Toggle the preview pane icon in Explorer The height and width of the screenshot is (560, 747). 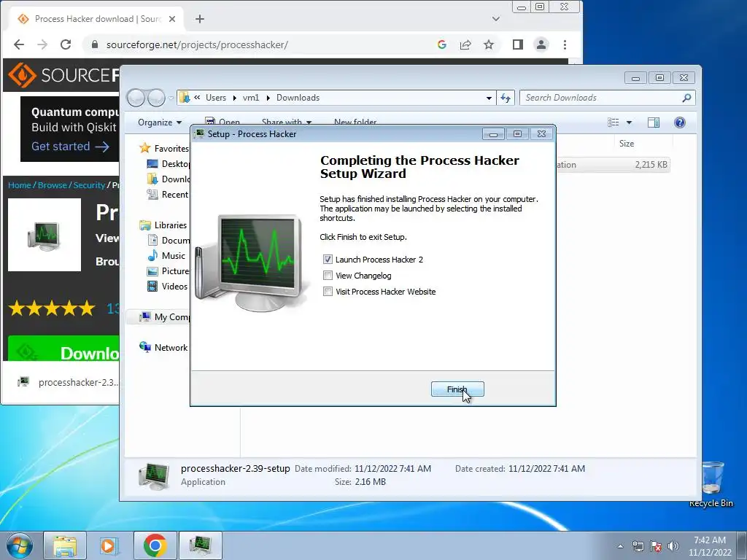tap(654, 122)
